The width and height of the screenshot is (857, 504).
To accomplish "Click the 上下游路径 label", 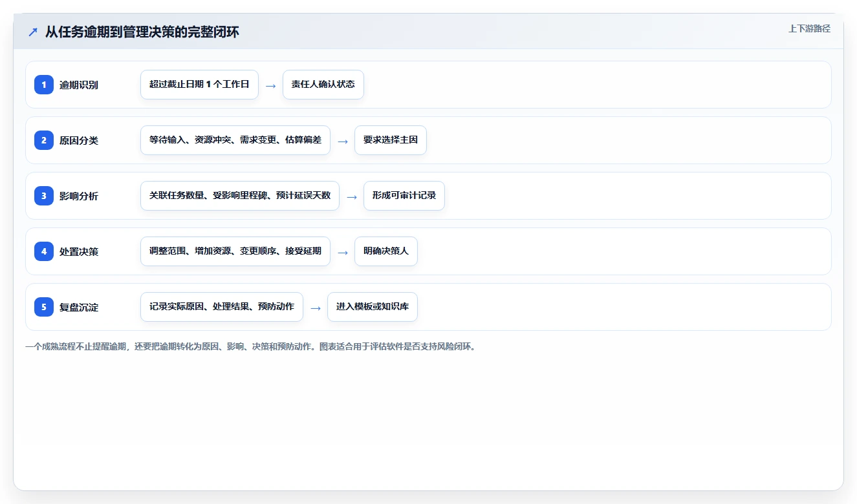I will 809,28.
